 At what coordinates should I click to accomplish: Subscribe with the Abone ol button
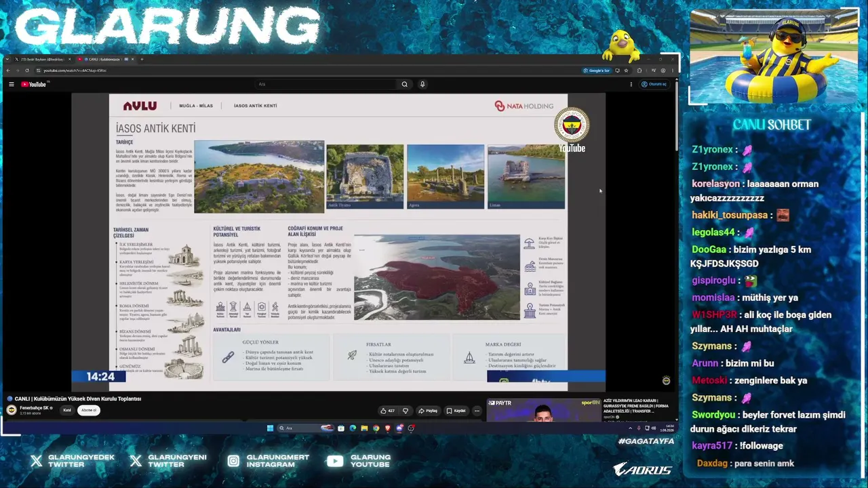[x=89, y=410]
